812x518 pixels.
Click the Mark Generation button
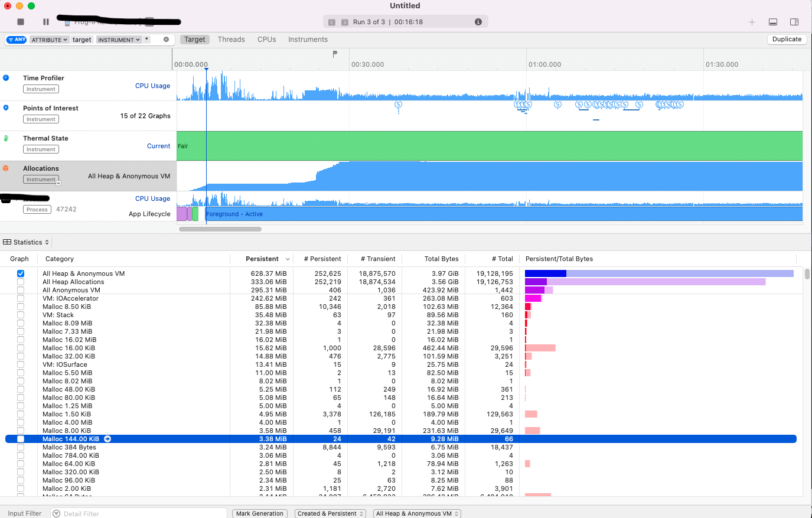pyautogui.click(x=260, y=513)
